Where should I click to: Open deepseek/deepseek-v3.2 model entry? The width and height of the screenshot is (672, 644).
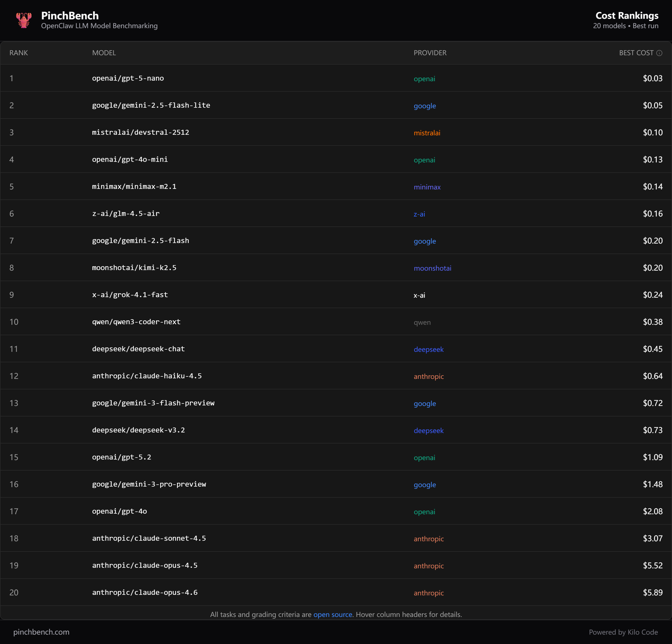138,430
